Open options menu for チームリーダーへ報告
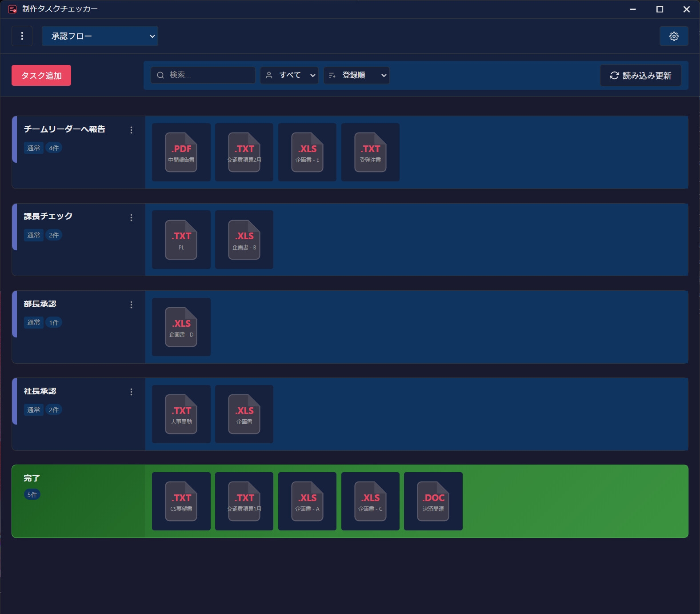The width and height of the screenshot is (700, 614). pyautogui.click(x=131, y=130)
